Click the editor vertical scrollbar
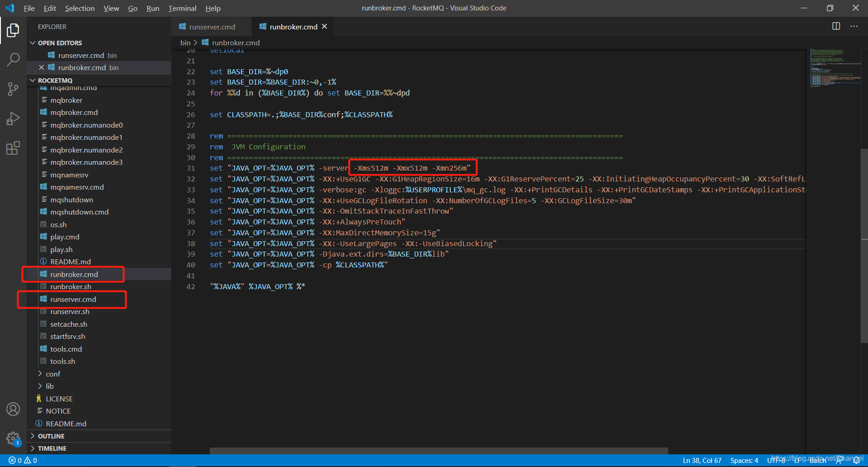 [864, 246]
